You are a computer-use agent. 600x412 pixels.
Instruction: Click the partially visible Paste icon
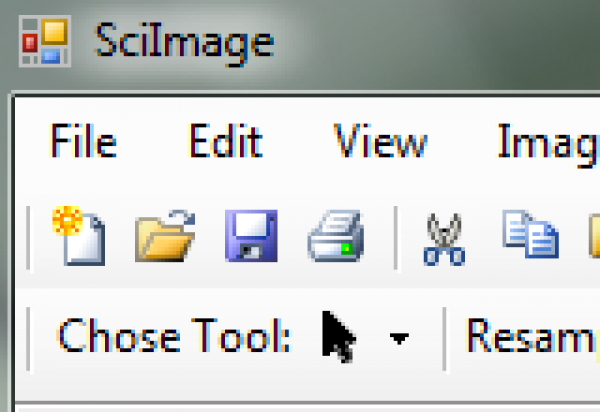coord(593,236)
